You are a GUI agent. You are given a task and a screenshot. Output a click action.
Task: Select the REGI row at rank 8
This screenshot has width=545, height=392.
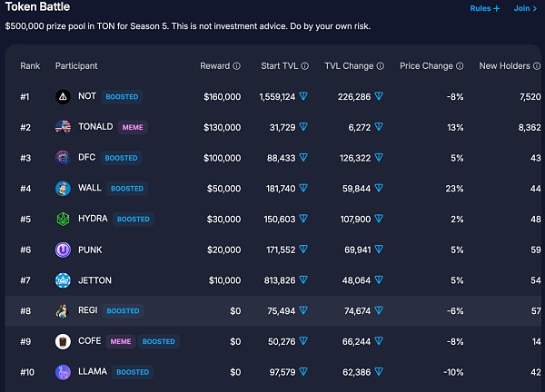(x=272, y=311)
